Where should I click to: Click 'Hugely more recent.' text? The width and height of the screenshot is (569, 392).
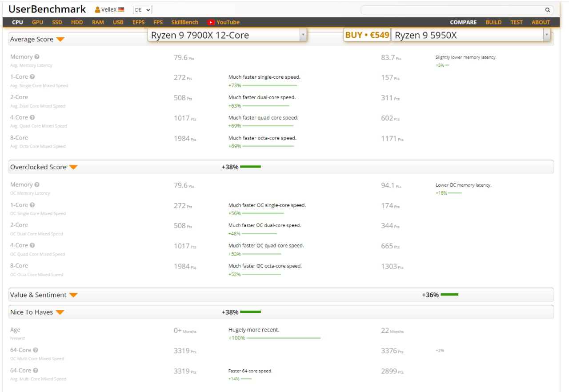[254, 330]
